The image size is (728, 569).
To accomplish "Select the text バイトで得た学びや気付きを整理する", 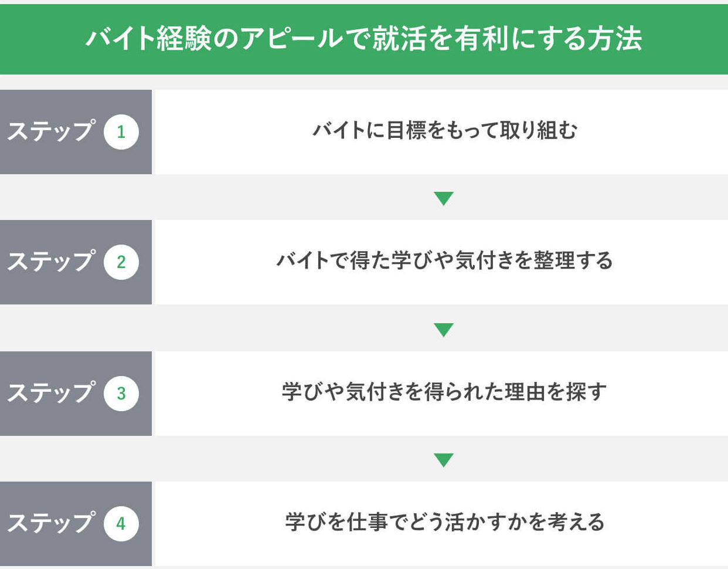I will [444, 260].
